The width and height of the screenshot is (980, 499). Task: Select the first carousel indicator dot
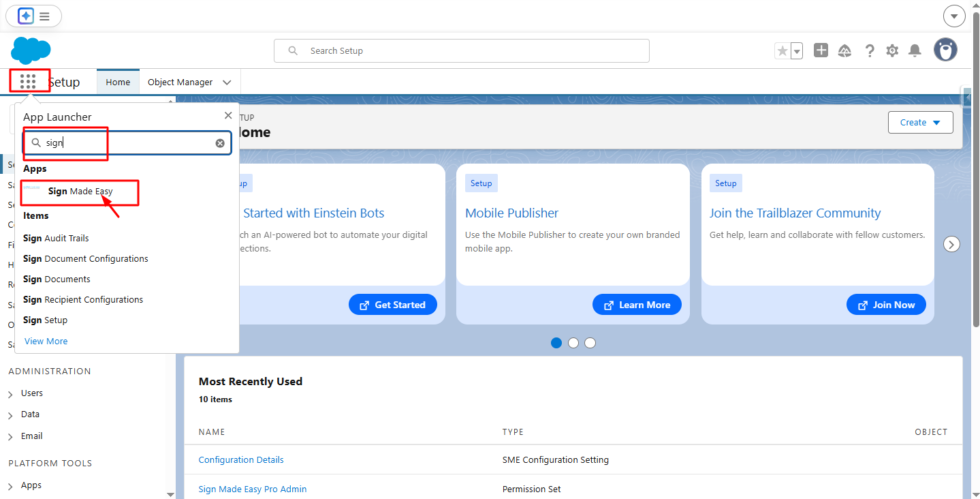[x=556, y=343]
